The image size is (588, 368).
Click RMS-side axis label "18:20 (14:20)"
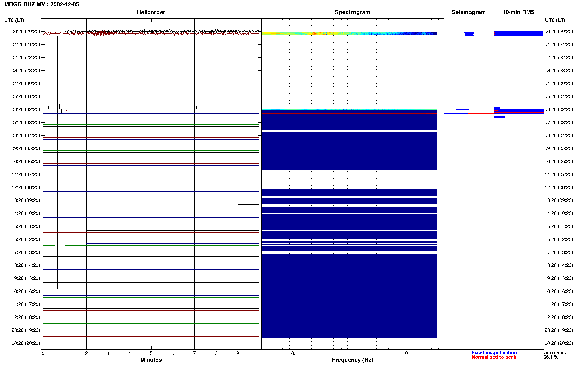tap(559, 265)
